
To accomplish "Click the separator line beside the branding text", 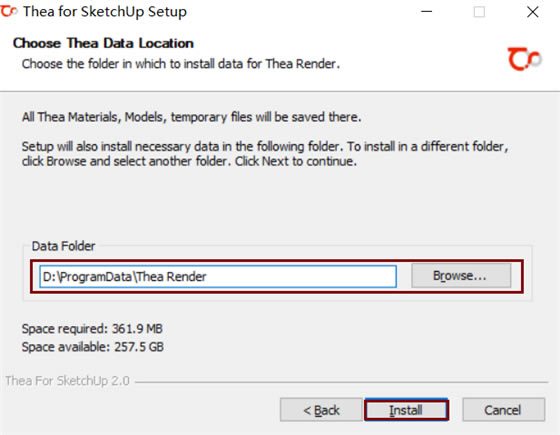I will coord(341,382).
